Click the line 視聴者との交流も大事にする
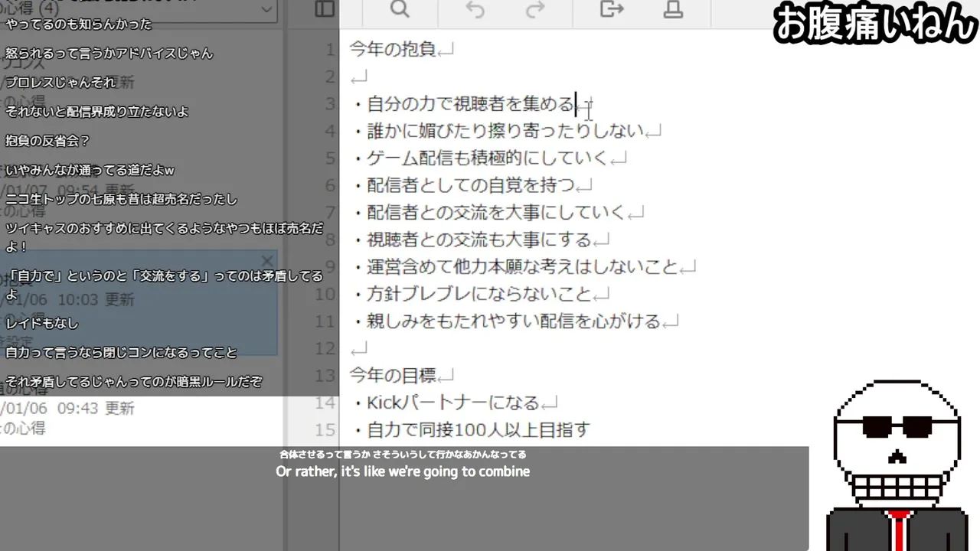 473,240
